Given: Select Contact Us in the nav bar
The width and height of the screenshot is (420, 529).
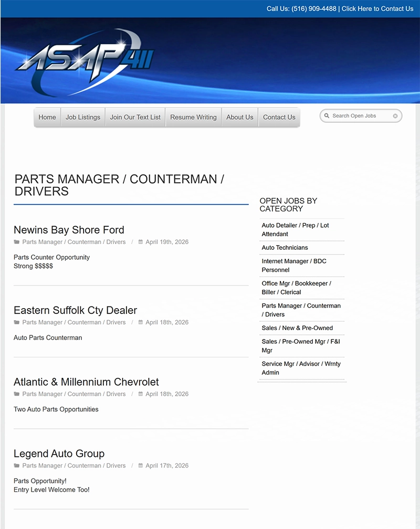Looking at the screenshot, I should (279, 117).
